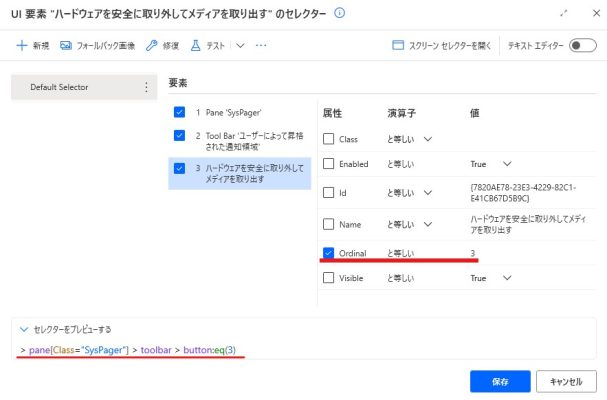607x400 pixels.
Task: Expand the dialog with the resize icon
Action: click(x=564, y=13)
